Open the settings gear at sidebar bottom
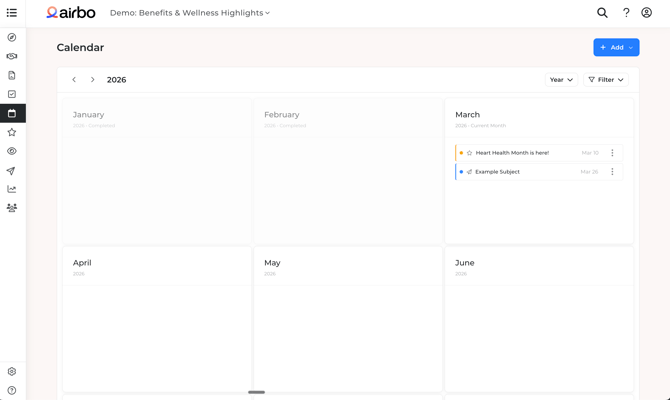This screenshot has width=670, height=400. coord(12,371)
